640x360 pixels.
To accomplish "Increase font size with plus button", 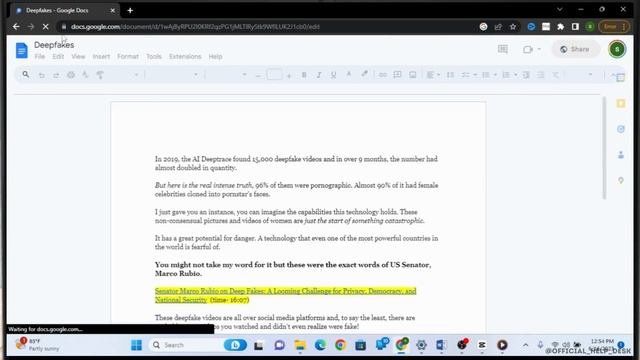I will 289,75.
